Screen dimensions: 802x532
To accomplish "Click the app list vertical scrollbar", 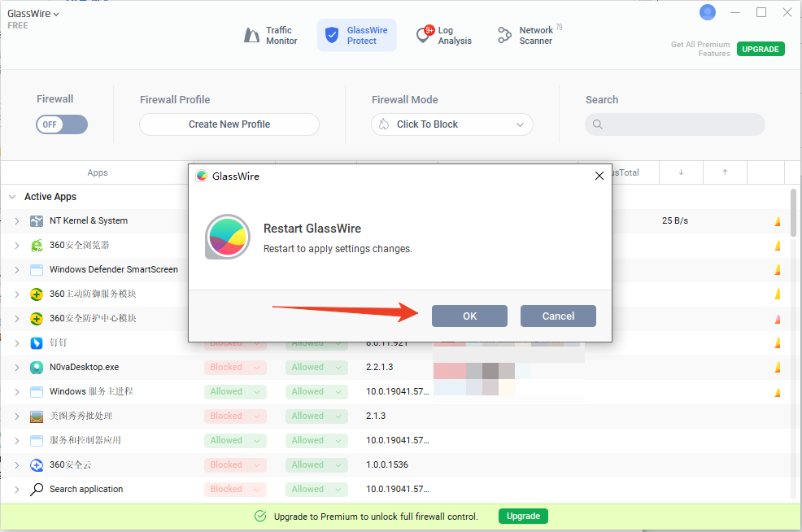I will pyautogui.click(x=793, y=211).
